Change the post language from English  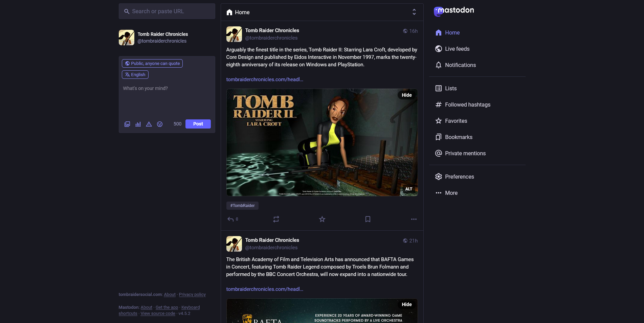point(135,74)
